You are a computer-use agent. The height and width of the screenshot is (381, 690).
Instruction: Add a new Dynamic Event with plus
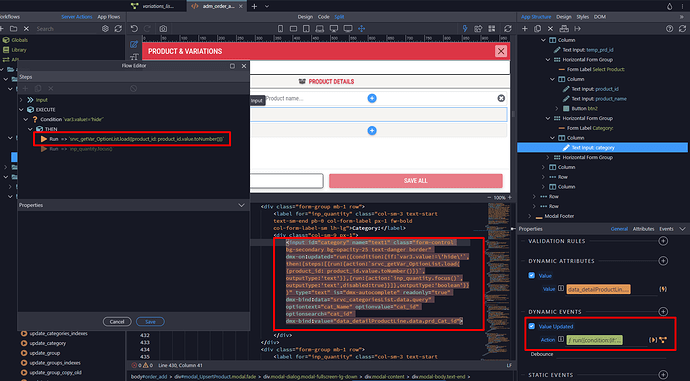pyautogui.click(x=663, y=311)
